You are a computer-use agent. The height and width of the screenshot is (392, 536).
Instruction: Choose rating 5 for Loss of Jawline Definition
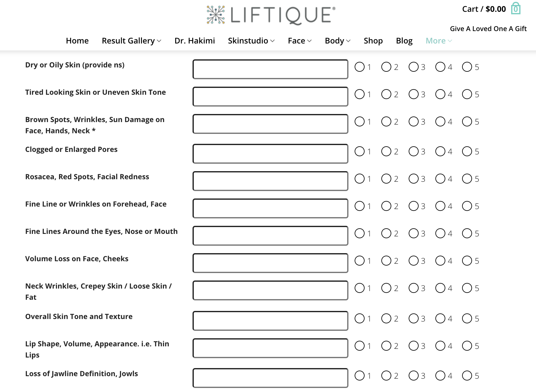467,376
